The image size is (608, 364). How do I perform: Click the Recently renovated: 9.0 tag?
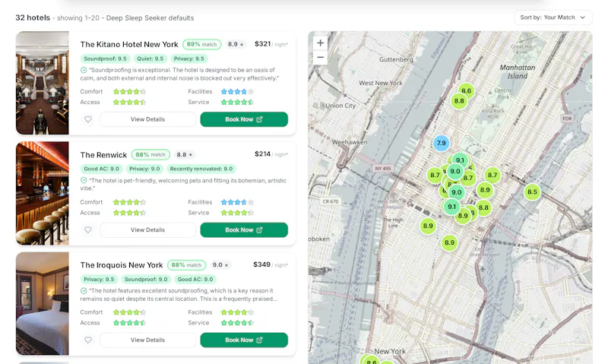(201, 169)
